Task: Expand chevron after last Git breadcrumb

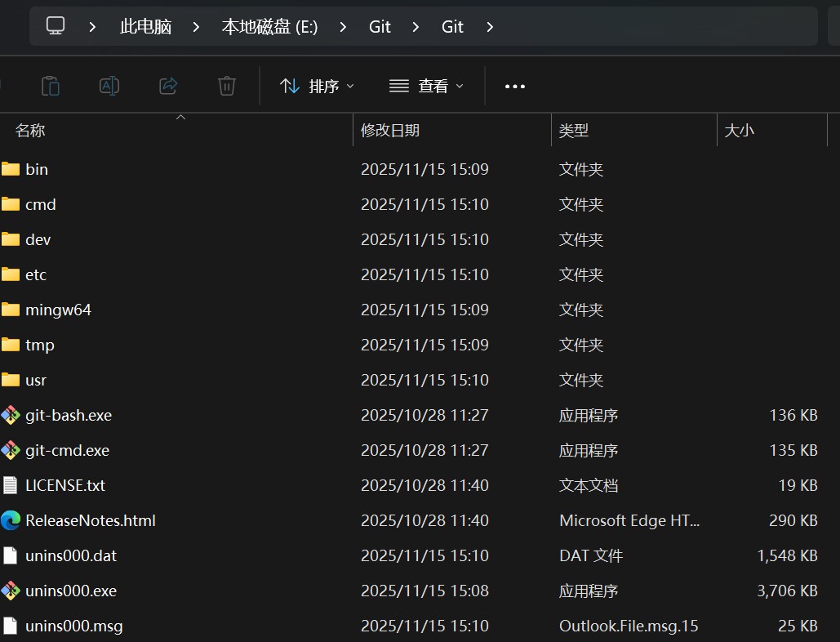Action: 490,26
